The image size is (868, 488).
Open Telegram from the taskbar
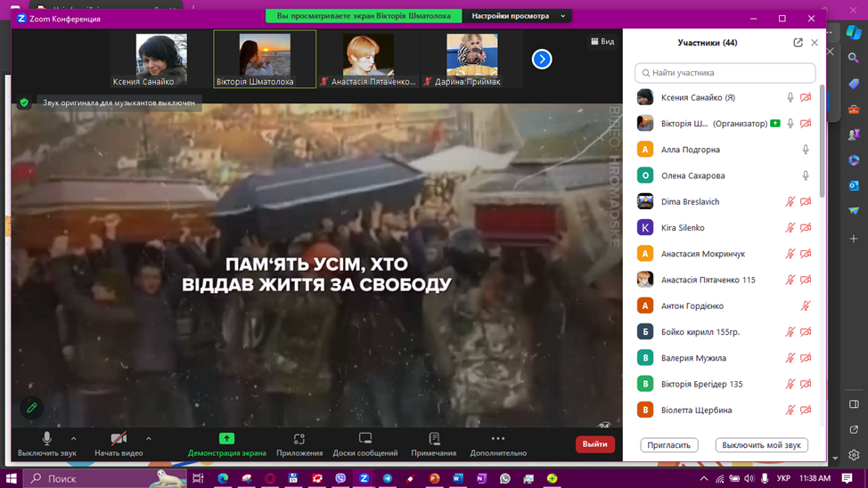tap(388, 478)
